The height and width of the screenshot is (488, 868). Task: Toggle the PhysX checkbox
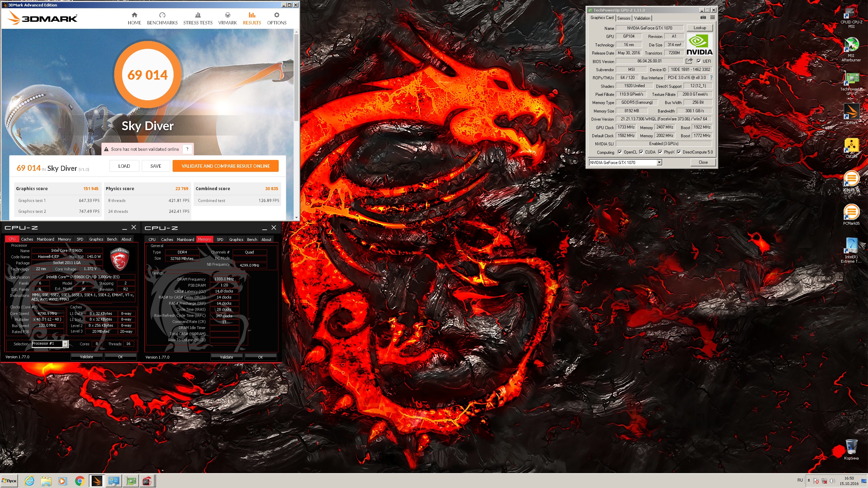(x=660, y=152)
